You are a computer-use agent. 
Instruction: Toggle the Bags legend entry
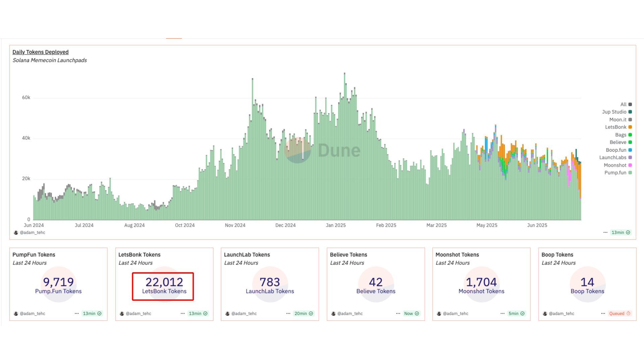[x=624, y=135]
